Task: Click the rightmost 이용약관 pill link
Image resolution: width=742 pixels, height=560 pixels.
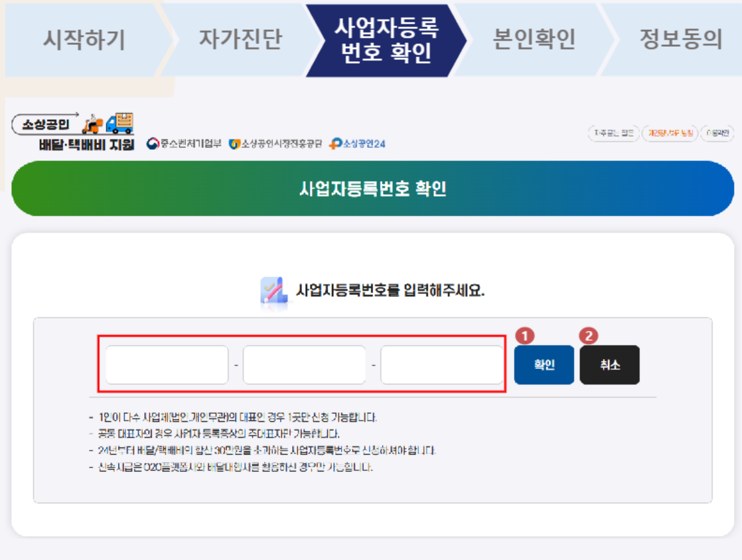Action: [x=718, y=133]
